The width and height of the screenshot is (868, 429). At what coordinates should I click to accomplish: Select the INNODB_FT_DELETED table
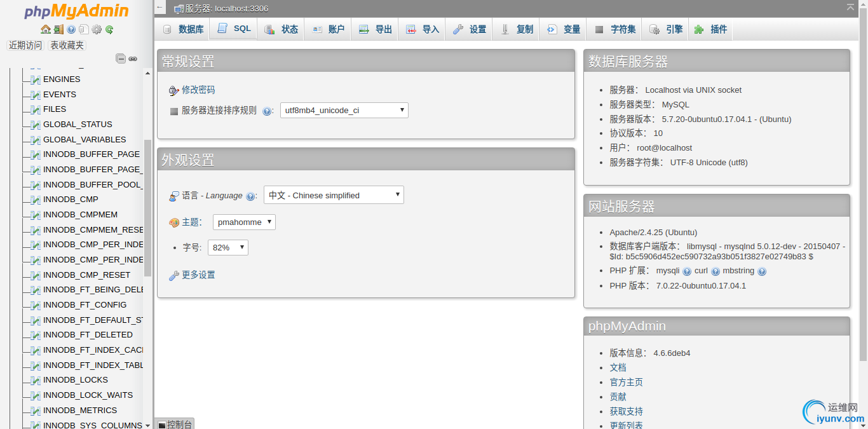tap(88, 335)
